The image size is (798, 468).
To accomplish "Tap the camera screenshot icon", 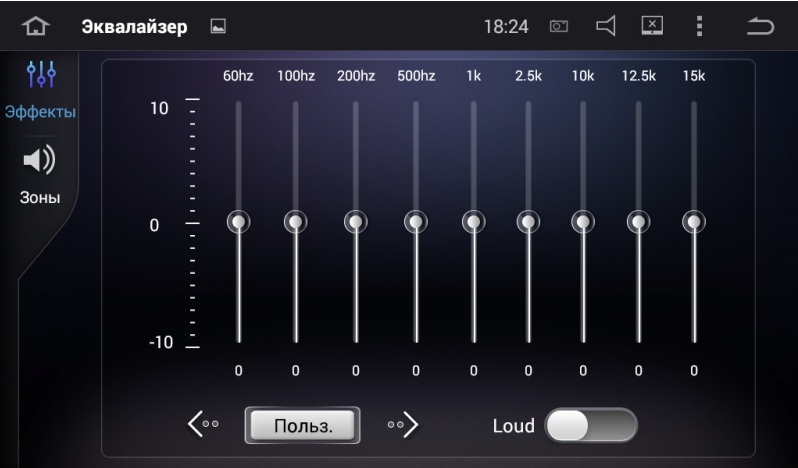I will coord(559,26).
